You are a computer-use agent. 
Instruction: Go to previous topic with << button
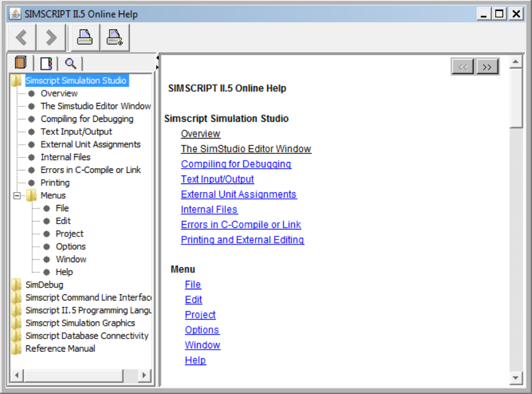[463, 66]
